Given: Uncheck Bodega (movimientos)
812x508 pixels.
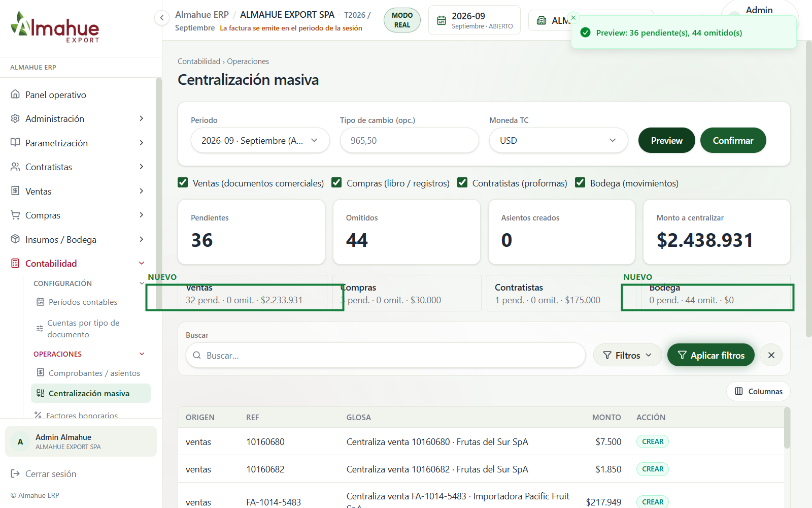Looking at the screenshot, I should point(580,182).
